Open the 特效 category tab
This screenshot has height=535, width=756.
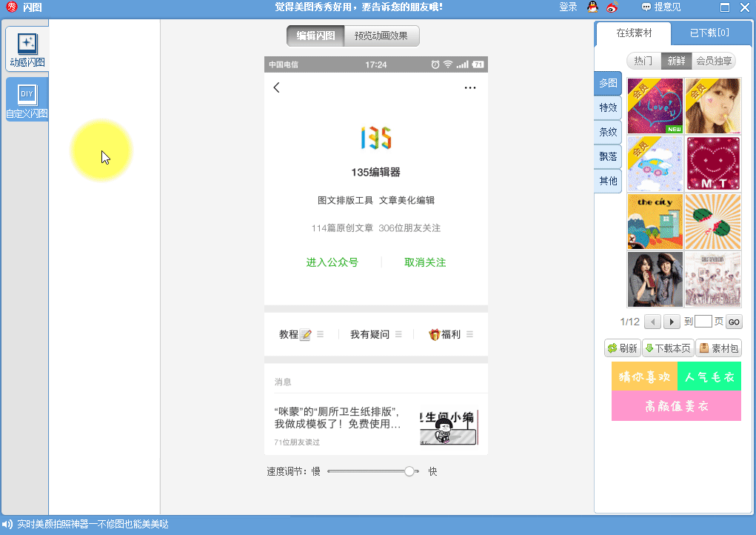(x=608, y=107)
